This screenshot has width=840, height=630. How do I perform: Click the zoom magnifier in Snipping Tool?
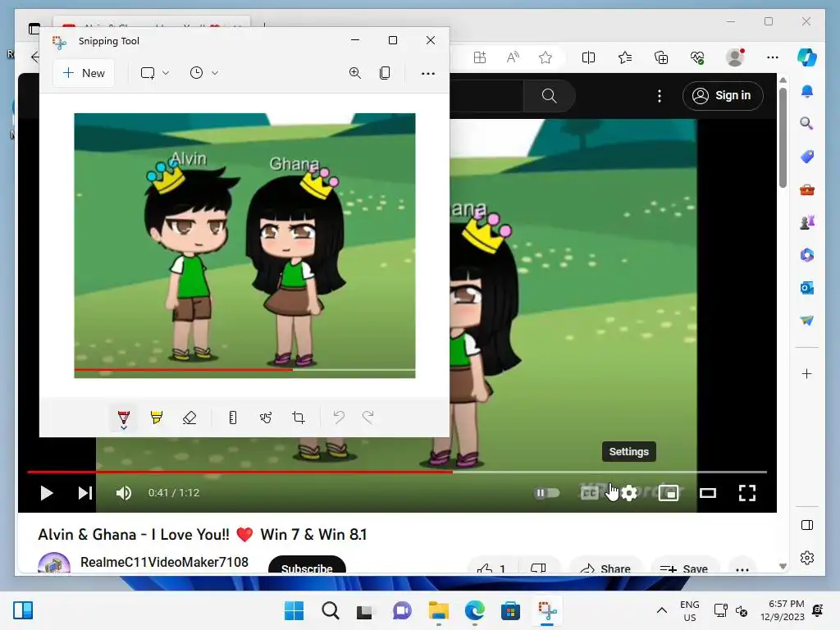click(x=354, y=73)
